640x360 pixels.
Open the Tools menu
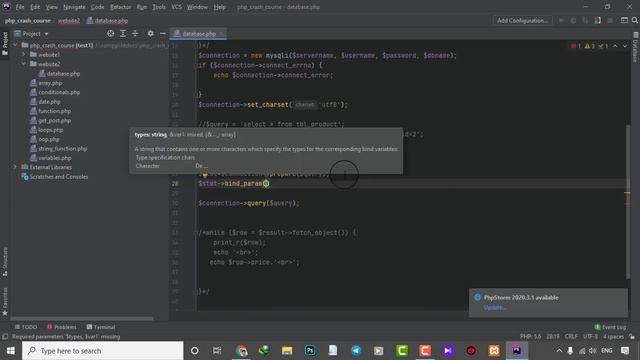click(x=159, y=7)
